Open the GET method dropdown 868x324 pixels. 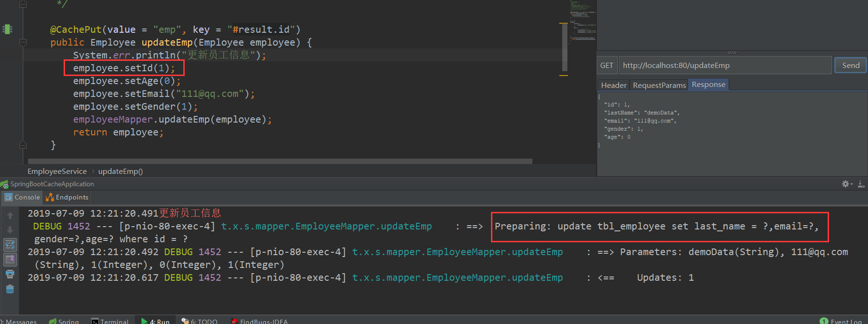[x=607, y=66]
